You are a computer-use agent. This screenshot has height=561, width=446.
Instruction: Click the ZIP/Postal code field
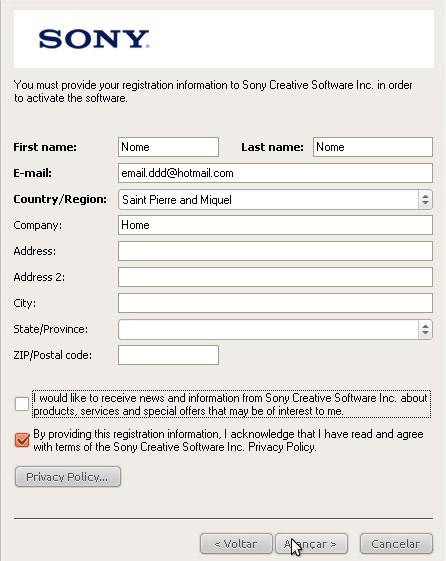[x=168, y=355]
